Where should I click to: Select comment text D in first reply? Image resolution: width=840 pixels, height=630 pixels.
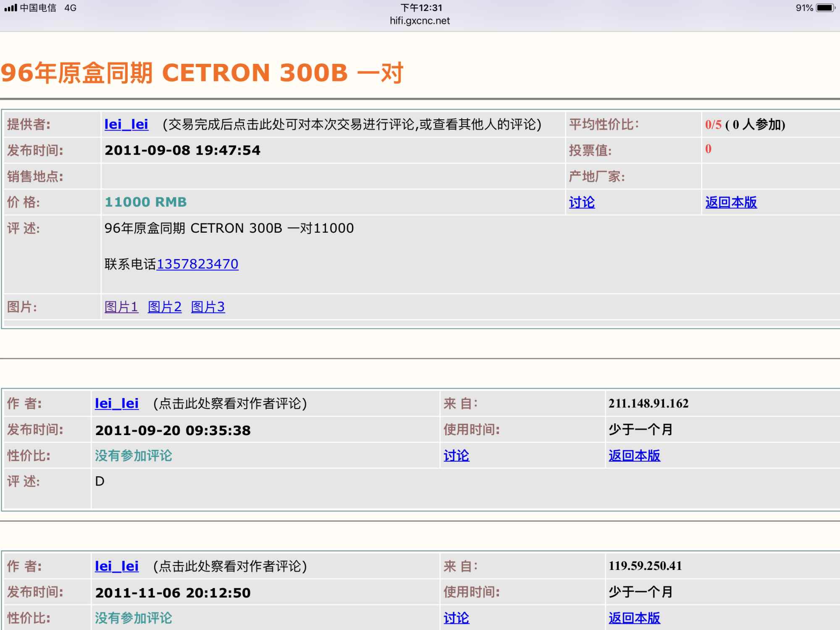(x=100, y=481)
